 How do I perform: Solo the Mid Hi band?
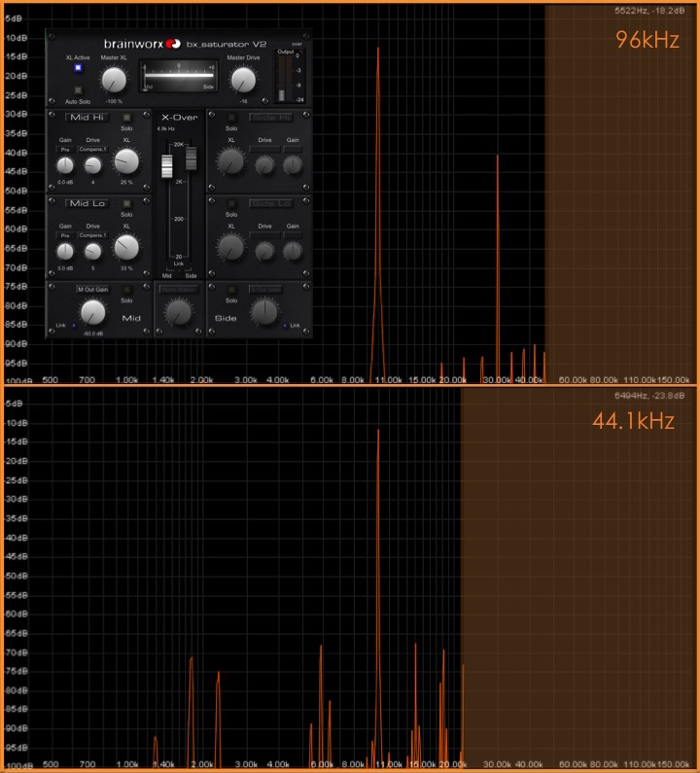[x=126, y=118]
